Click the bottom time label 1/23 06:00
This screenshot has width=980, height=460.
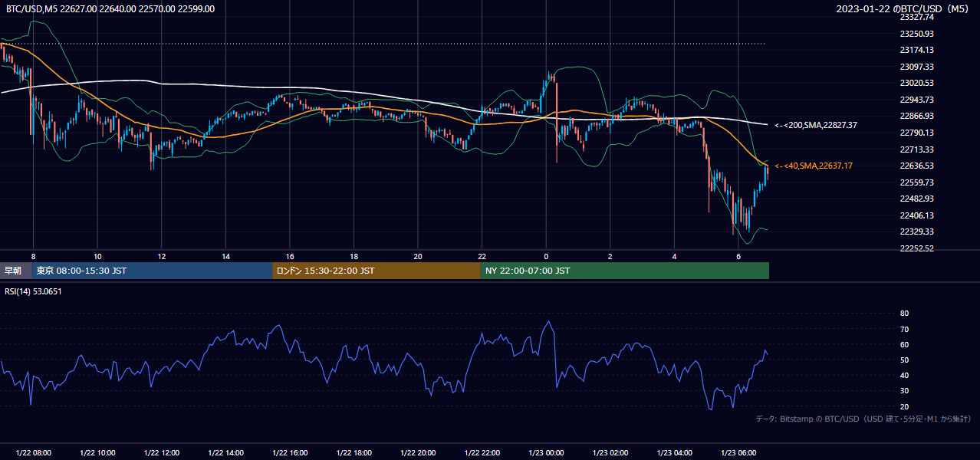click(x=738, y=453)
